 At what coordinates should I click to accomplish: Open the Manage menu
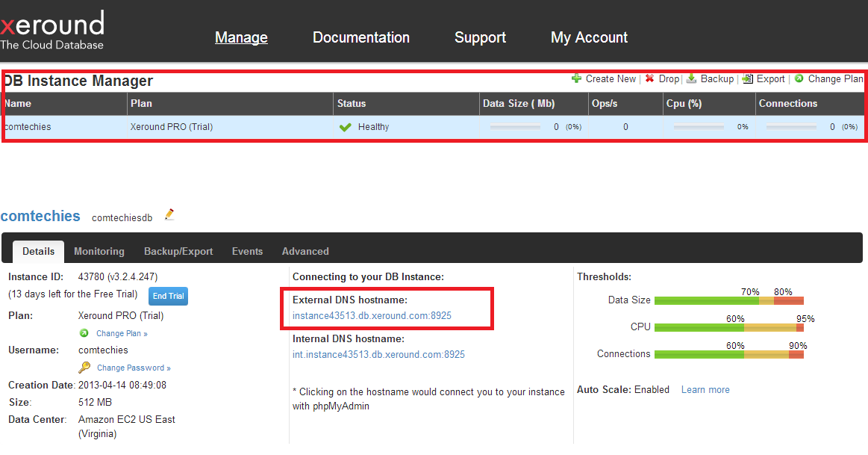(x=241, y=37)
